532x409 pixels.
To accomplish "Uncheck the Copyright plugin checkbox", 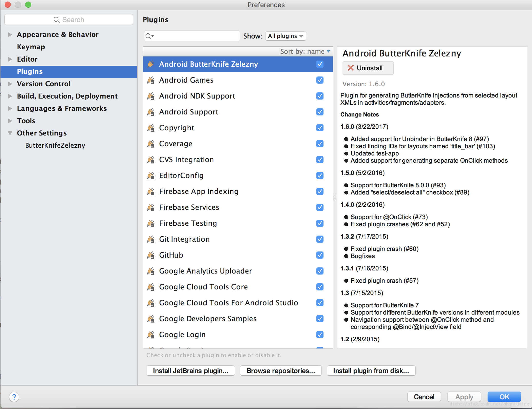I will (x=320, y=128).
